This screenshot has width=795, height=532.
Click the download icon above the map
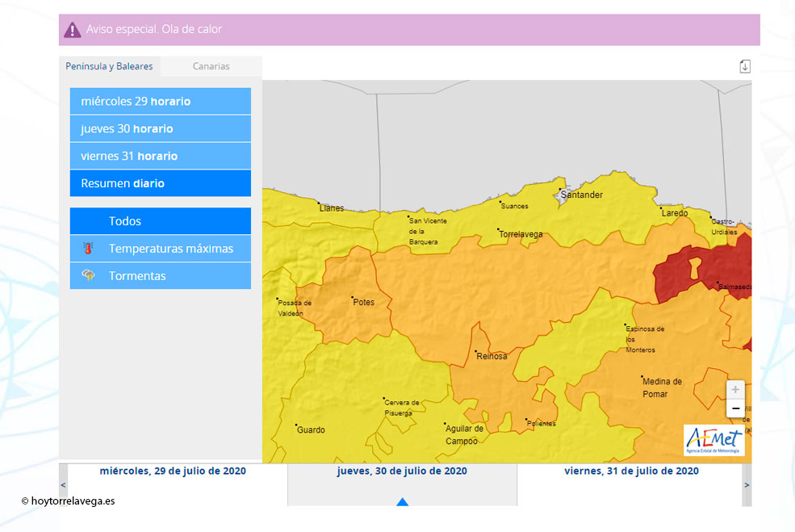tap(744, 66)
